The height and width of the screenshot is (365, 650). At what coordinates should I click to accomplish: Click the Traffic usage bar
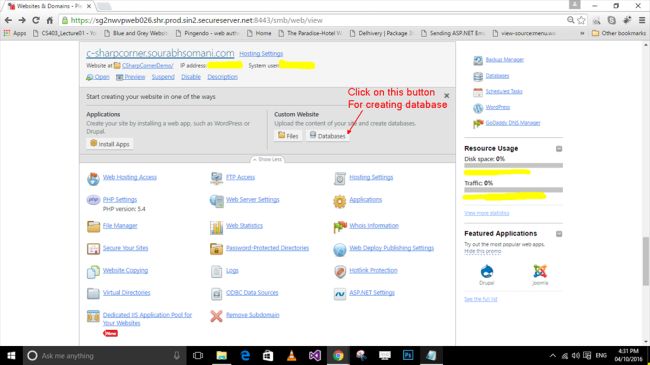513,190
